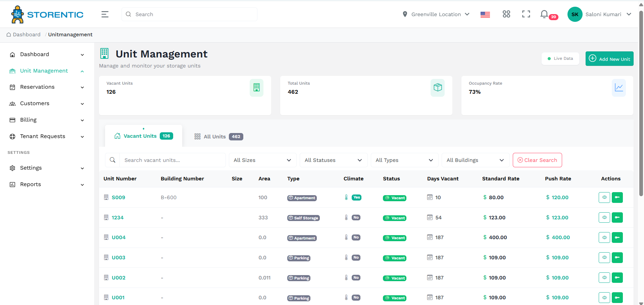Image resolution: width=644 pixels, height=305 pixels.
Task: Click the fullscreen toggle icon
Action: pos(526,14)
